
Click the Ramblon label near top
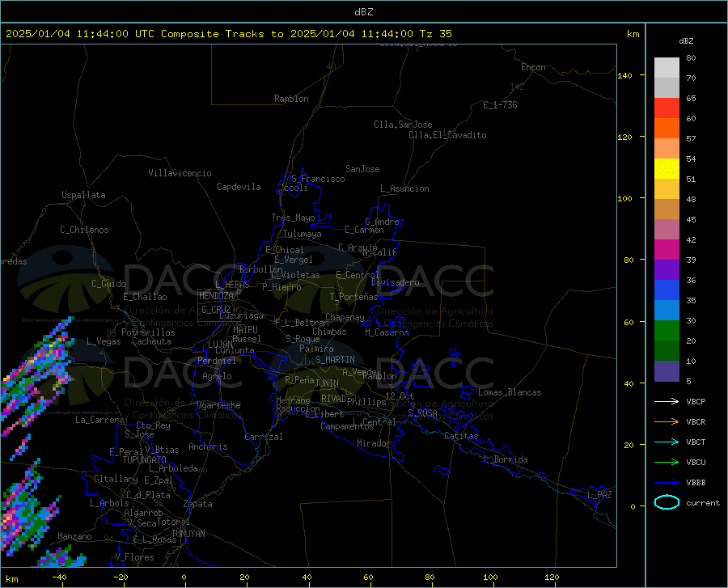291,99
